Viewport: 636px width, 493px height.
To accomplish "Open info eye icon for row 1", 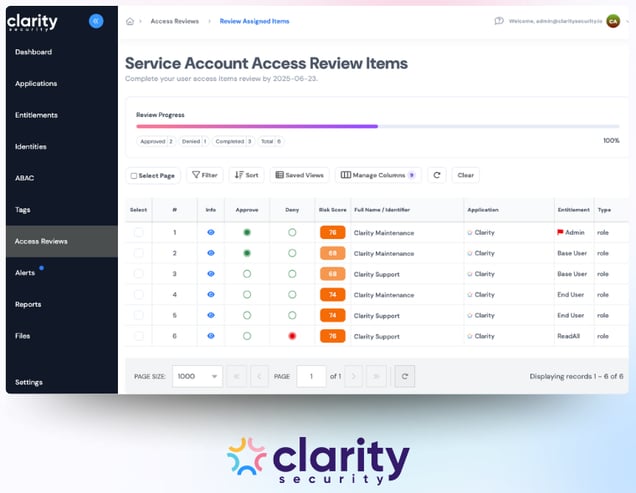I will click(x=211, y=232).
